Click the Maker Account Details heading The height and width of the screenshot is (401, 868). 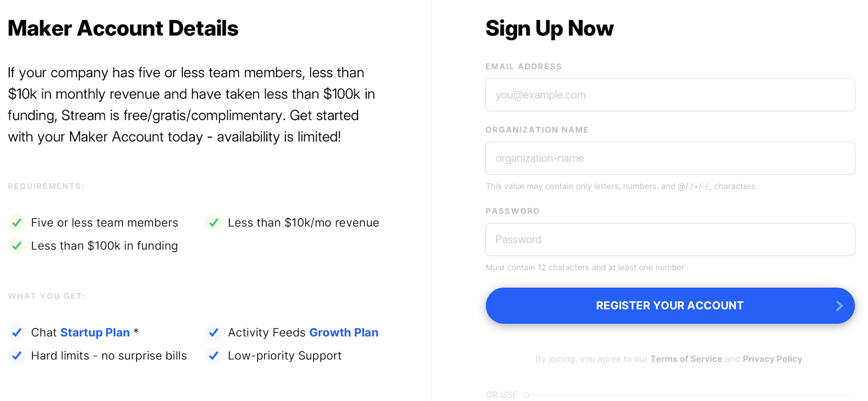pyautogui.click(x=123, y=28)
